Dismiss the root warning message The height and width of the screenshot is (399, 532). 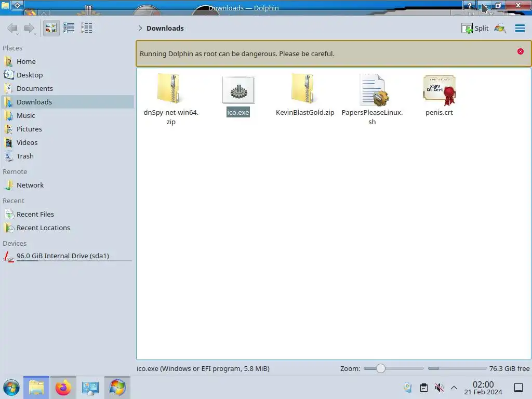(521, 51)
